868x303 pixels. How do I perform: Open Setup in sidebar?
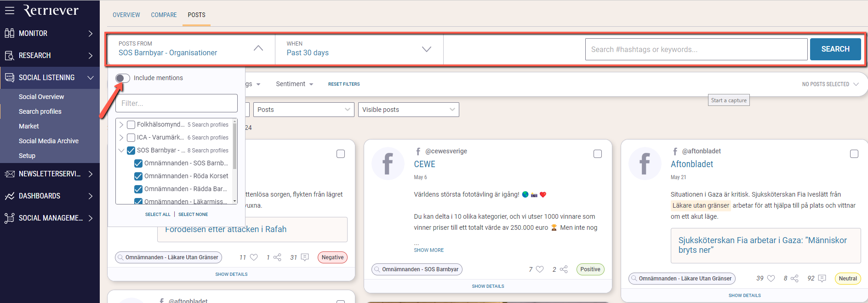click(x=27, y=156)
